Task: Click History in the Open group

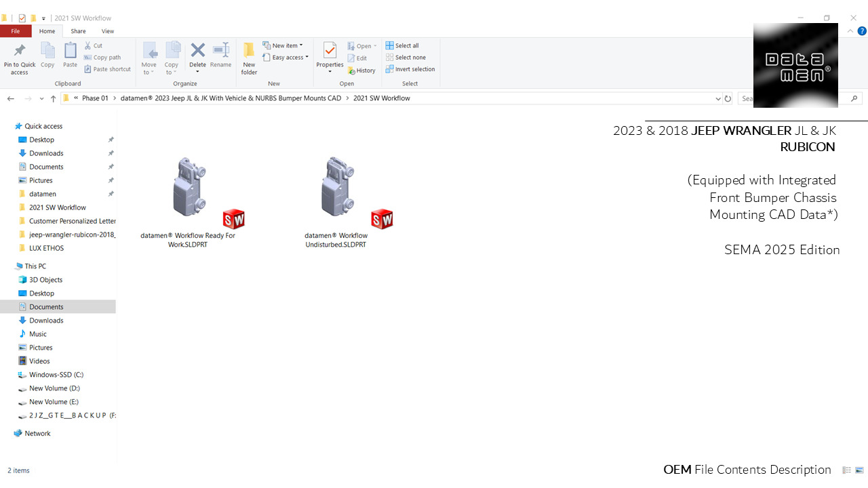Action: (x=361, y=70)
